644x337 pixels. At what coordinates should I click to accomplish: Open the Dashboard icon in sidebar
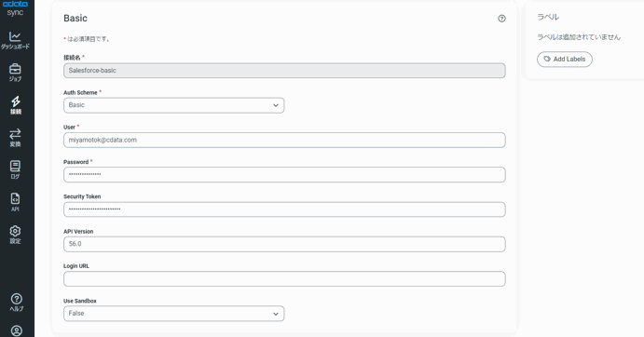pyautogui.click(x=15, y=36)
